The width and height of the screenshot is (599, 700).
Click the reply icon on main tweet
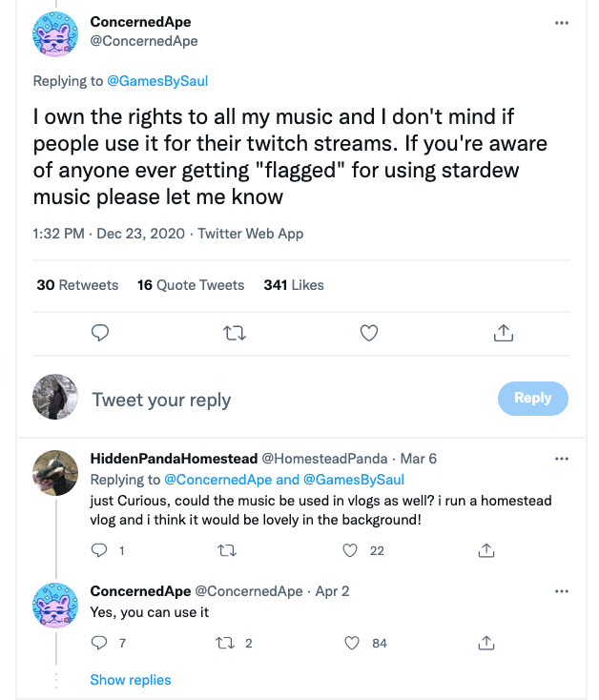(99, 332)
